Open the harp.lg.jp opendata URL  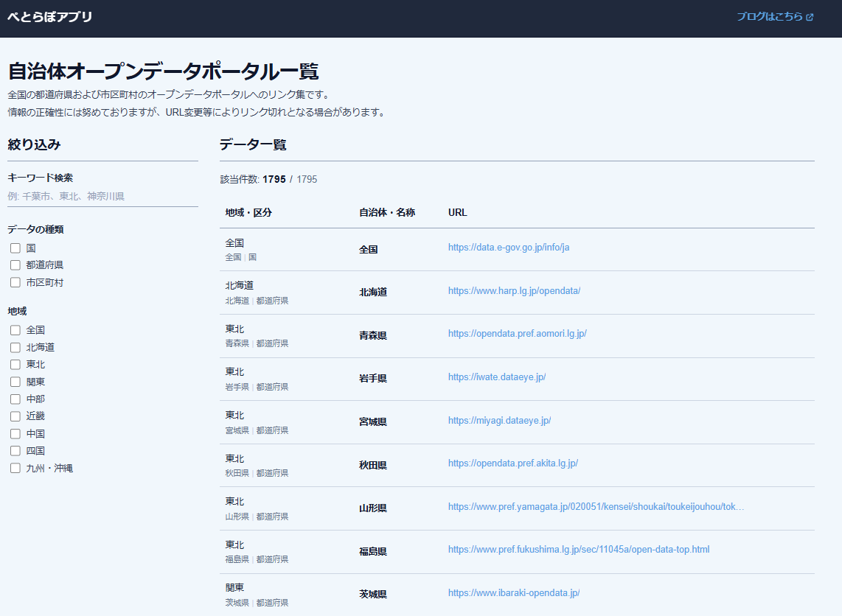[515, 291]
